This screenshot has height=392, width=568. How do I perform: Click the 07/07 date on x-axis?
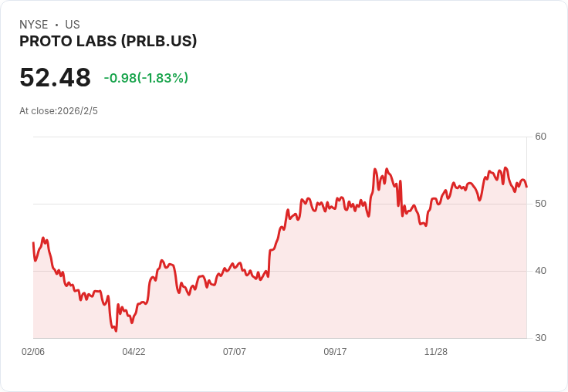[x=235, y=351]
